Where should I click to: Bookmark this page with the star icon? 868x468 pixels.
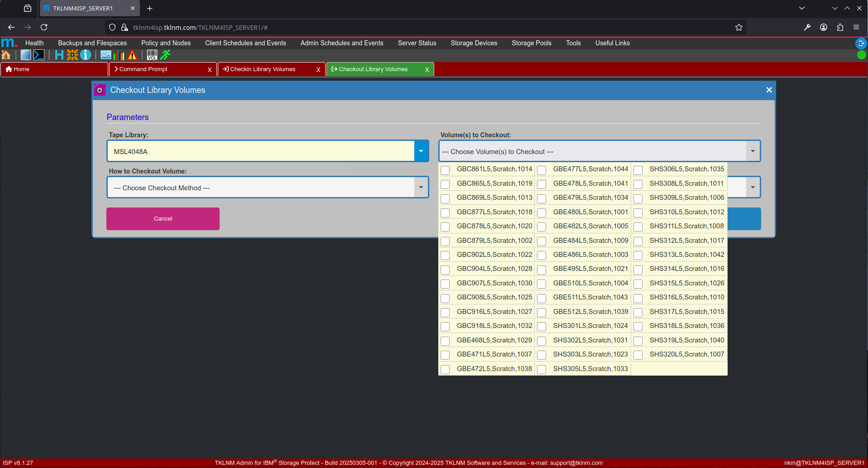click(739, 28)
